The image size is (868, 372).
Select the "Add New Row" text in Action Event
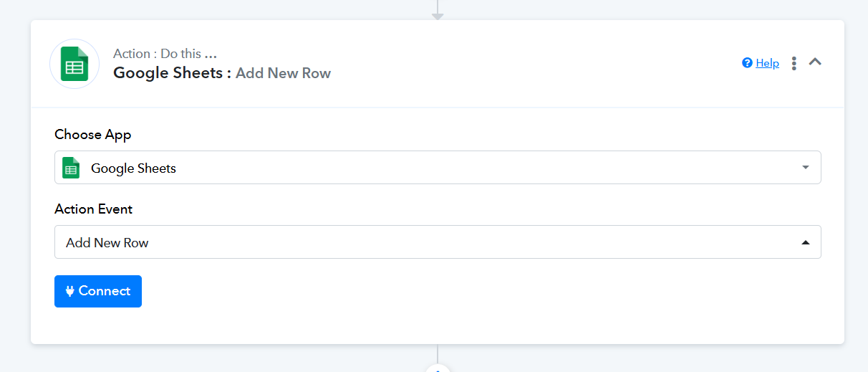[107, 243]
